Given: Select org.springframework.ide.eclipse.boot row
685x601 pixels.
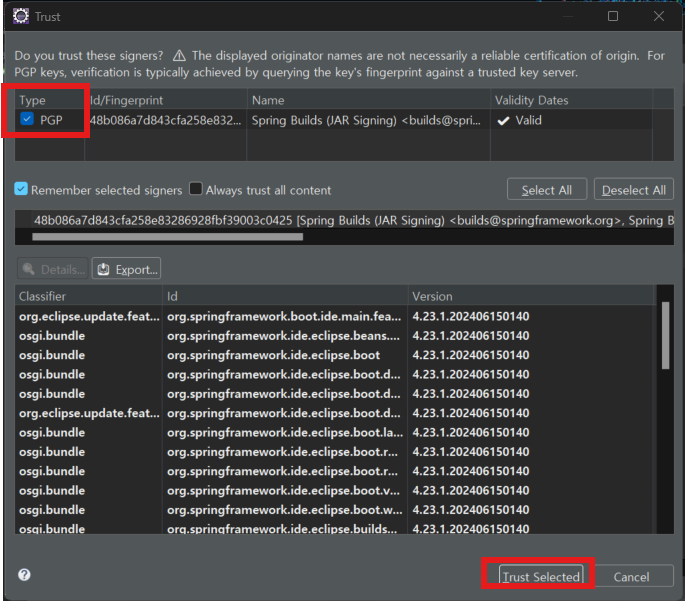Looking at the screenshot, I should 336,355.
